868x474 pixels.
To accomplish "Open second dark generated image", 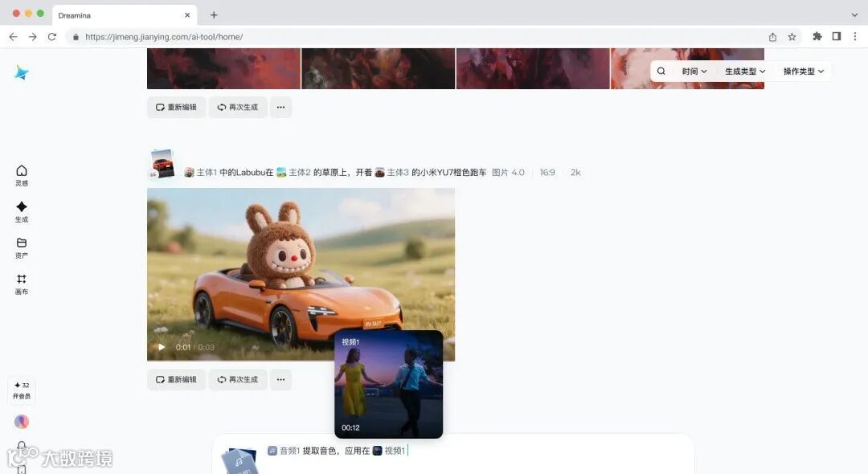I will [378, 68].
